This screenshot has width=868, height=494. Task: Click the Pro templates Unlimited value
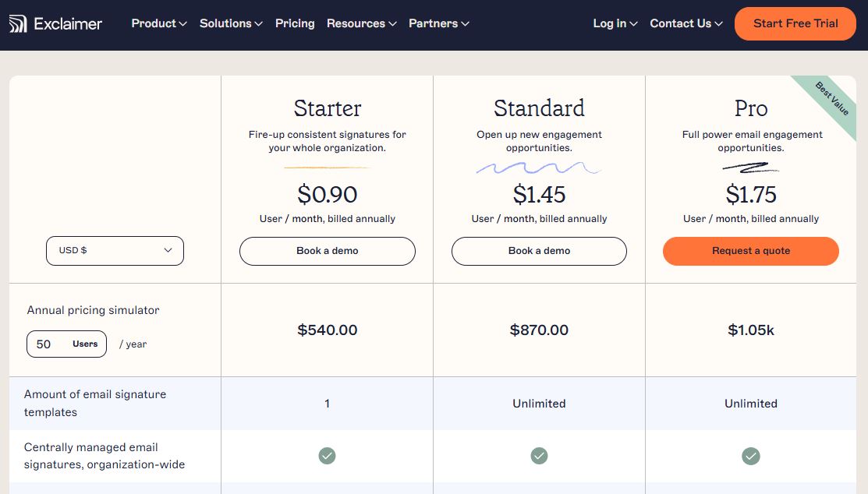751,404
